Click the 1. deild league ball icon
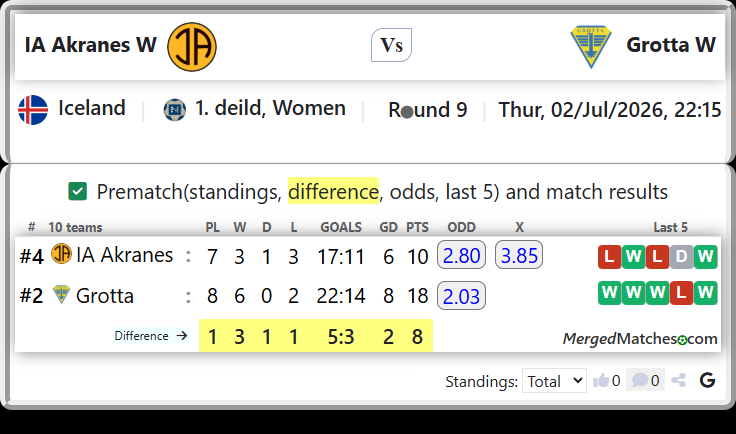 (x=175, y=110)
